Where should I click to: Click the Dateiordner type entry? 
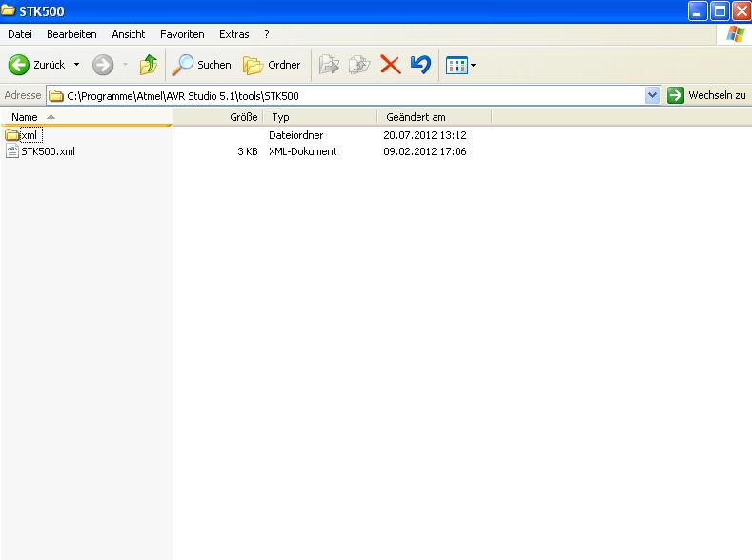pos(295,135)
